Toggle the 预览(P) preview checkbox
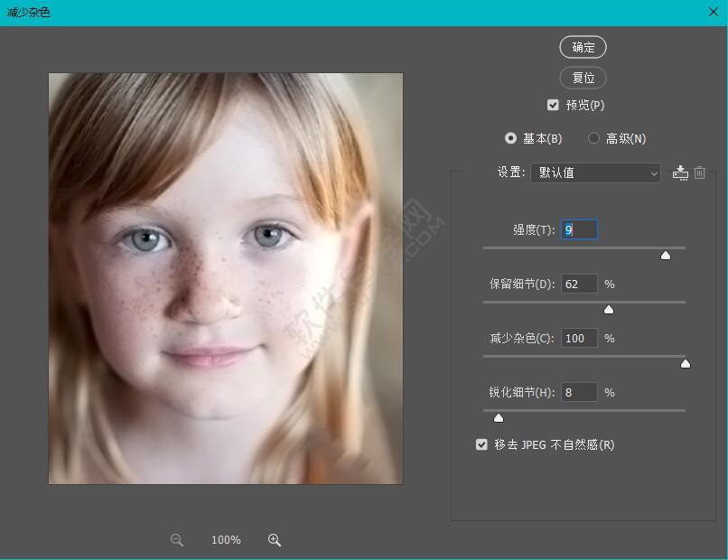 [x=553, y=106]
